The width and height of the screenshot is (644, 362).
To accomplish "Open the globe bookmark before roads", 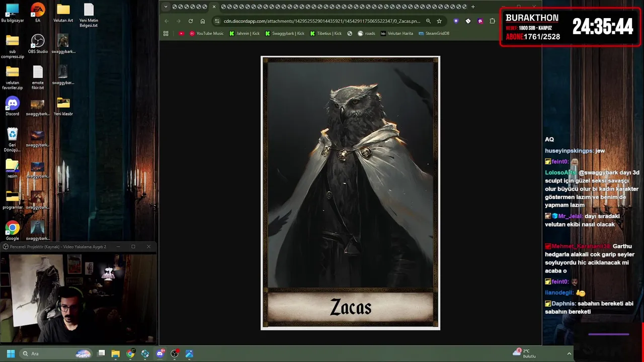I will point(350,33).
